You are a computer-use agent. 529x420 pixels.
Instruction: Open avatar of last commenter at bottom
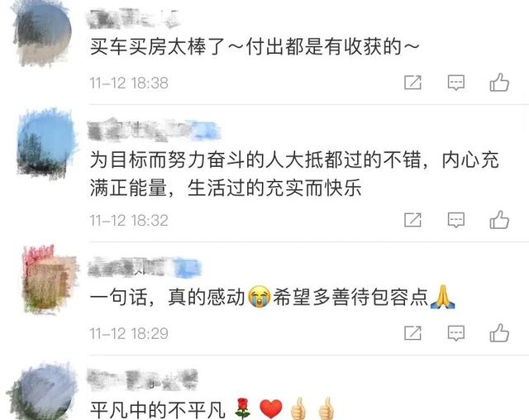pos(42,393)
